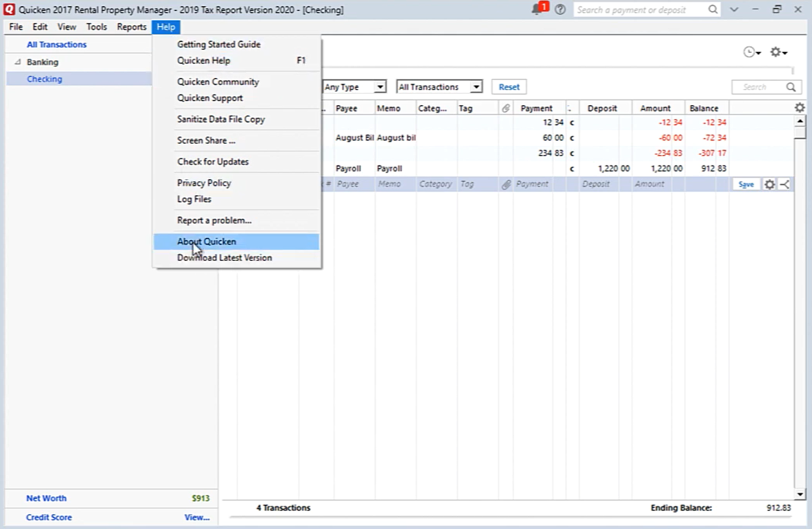Viewport: 812px width, 529px height.
Task: Open All Transactions in sidebar
Action: pyautogui.click(x=56, y=44)
